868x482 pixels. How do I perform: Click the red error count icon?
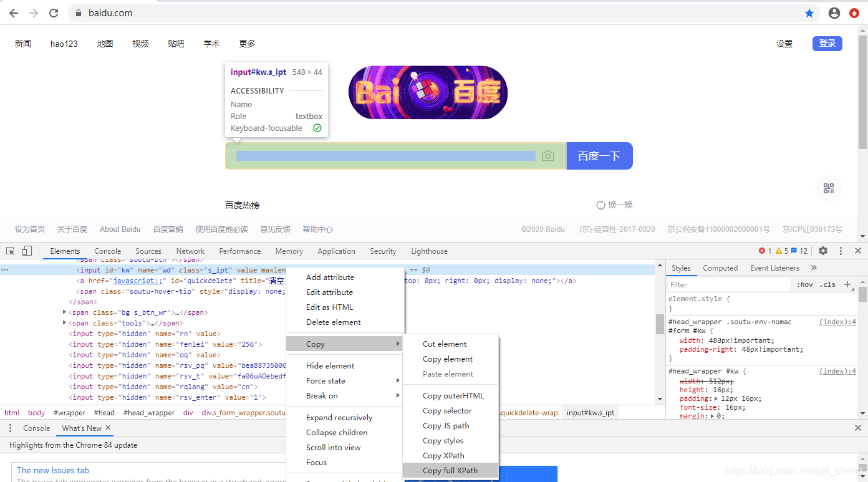pyautogui.click(x=762, y=251)
